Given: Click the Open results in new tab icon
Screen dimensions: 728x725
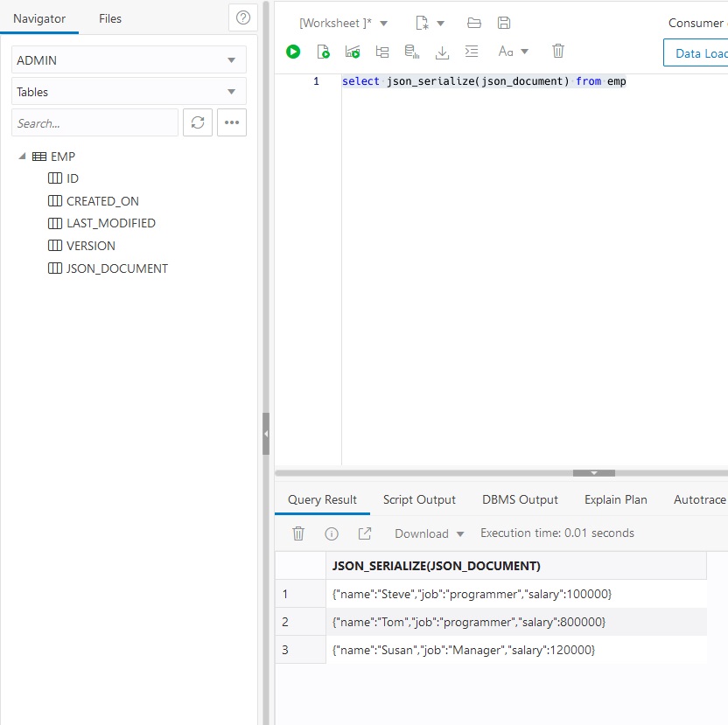Looking at the screenshot, I should coord(365,533).
